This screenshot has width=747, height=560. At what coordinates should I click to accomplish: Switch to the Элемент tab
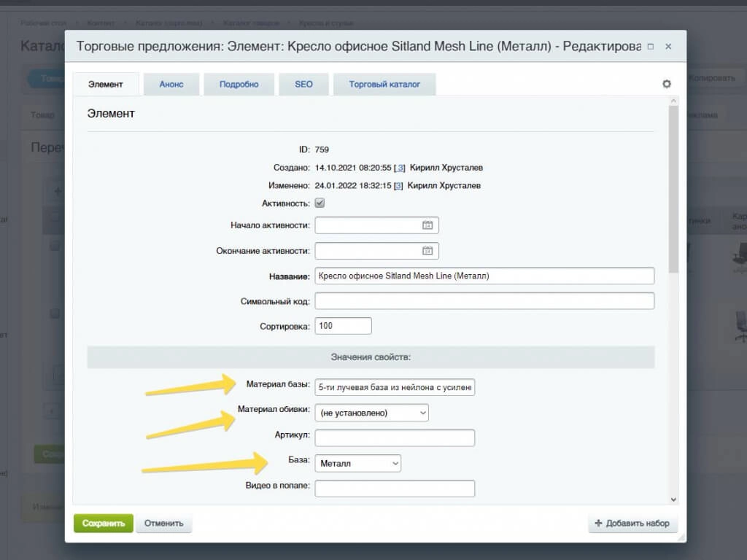[106, 85]
